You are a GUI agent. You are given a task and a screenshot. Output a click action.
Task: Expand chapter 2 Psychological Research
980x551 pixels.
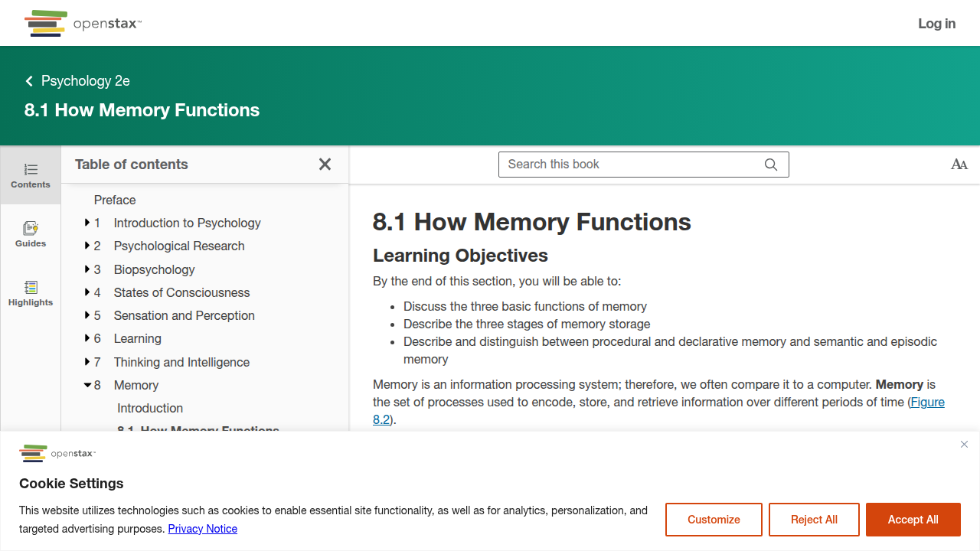[87, 246]
